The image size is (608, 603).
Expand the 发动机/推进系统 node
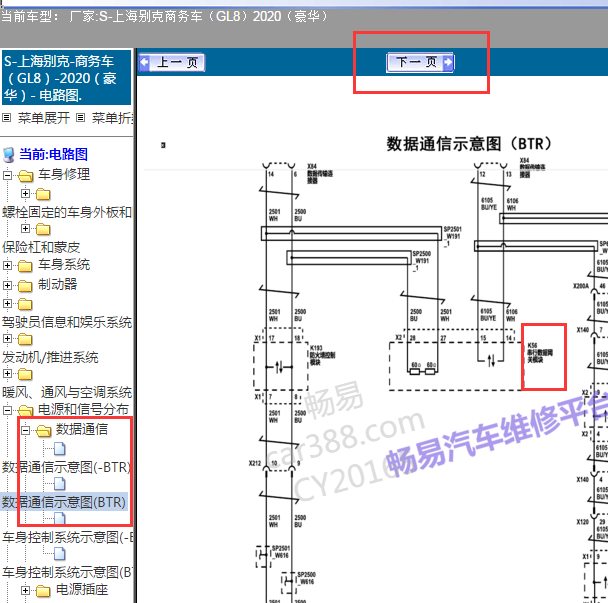[x=7, y=339]
